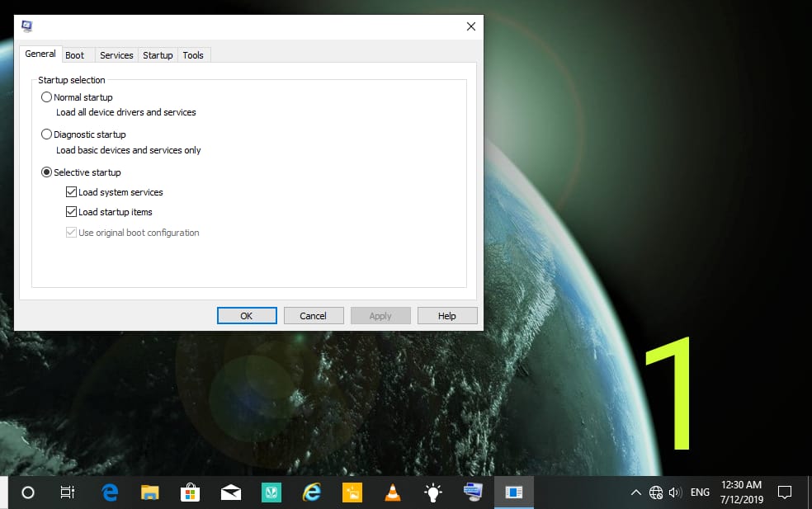Click the 'Startup selection' group label
The width and height of the screenshot is (812, 509).
click(72, 80)
